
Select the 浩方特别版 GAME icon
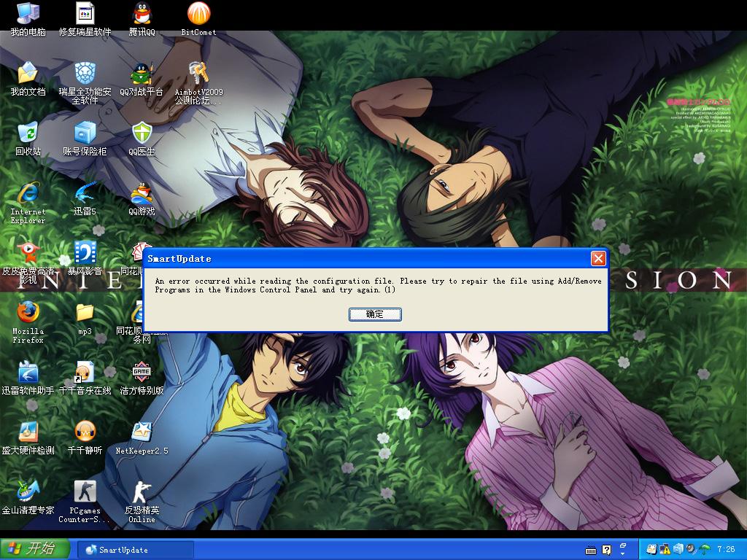(142, 378)
